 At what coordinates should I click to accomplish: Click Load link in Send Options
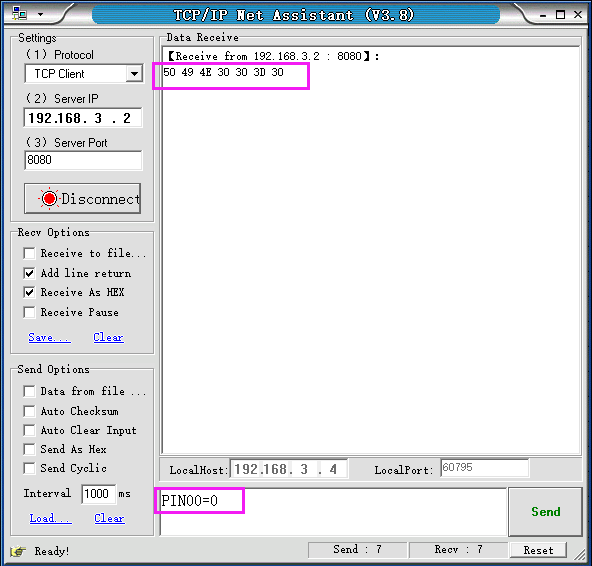point(51,518)
